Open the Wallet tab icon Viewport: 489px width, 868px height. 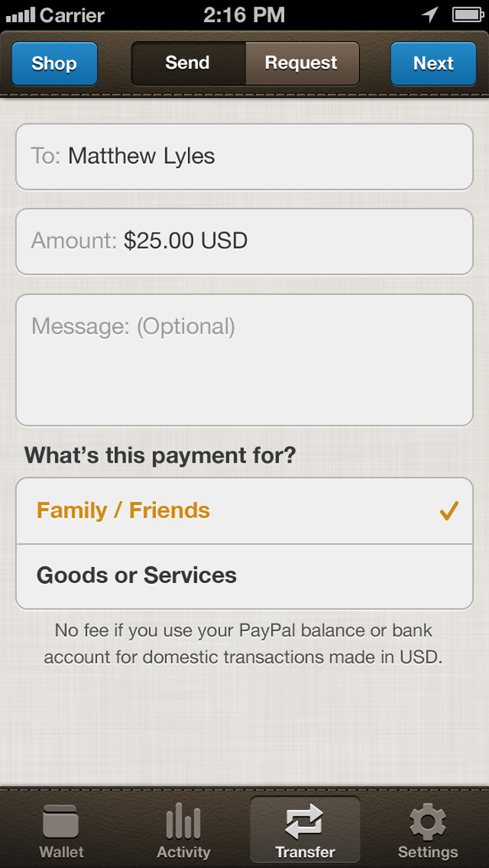point(61,822)
